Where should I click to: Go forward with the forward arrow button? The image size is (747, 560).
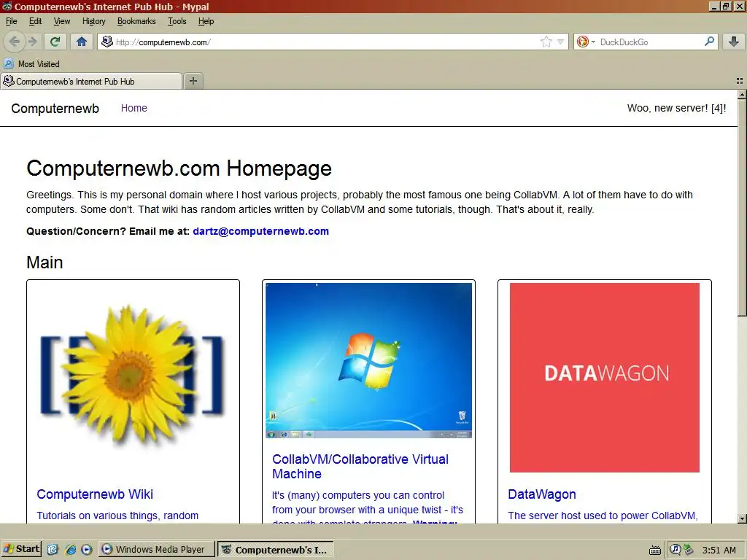click(x=32, y=42)
